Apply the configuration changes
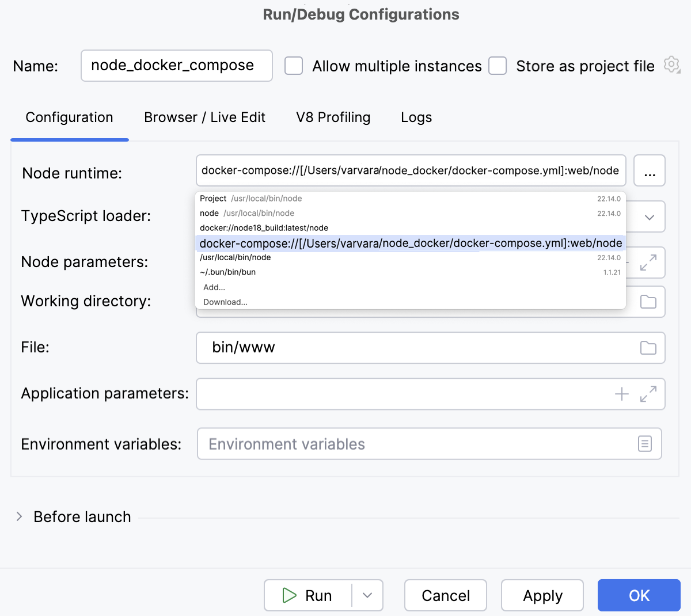The height and width of the screenshot is (616, 691). point(542,595)
